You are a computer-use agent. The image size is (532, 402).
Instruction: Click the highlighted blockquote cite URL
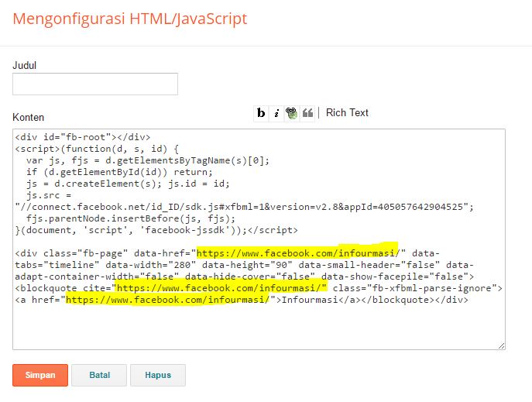(x=218, y=288)
